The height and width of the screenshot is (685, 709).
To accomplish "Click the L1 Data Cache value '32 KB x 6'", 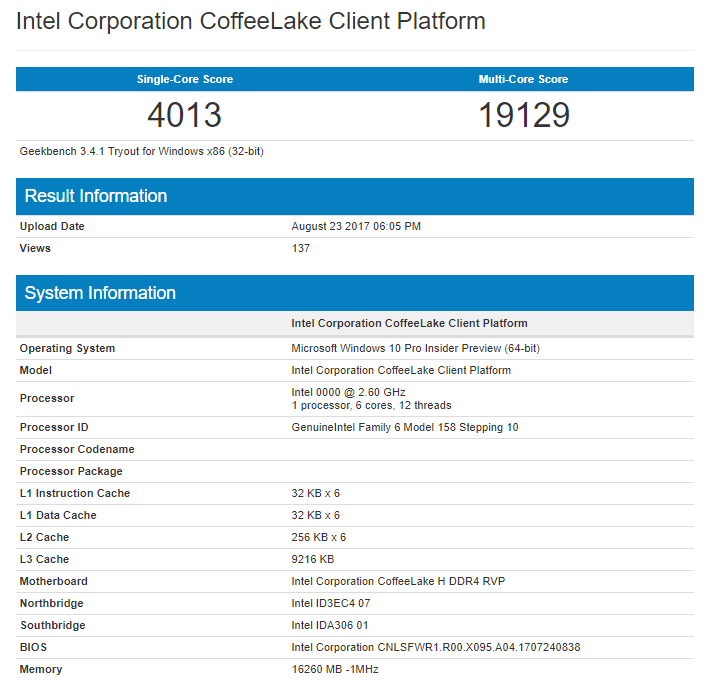I will click(x=316, y=515).
